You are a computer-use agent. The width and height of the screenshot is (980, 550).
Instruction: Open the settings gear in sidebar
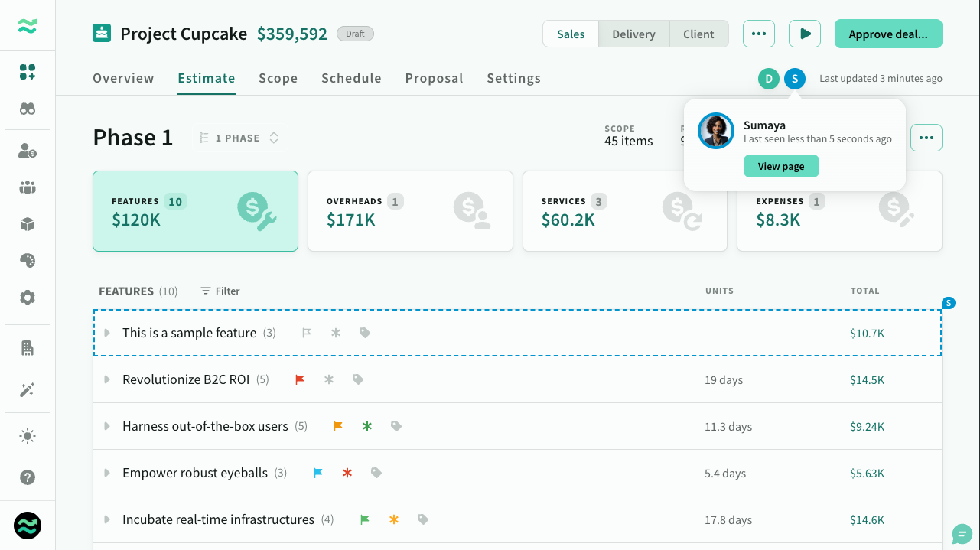pos(28,298)
